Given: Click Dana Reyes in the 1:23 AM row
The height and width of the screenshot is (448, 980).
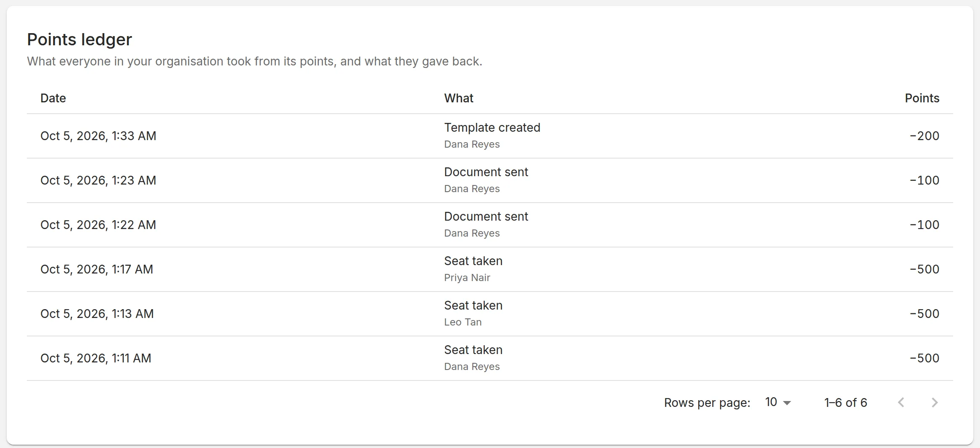Looking at the screenshot, I should click(x=472, y=189).
